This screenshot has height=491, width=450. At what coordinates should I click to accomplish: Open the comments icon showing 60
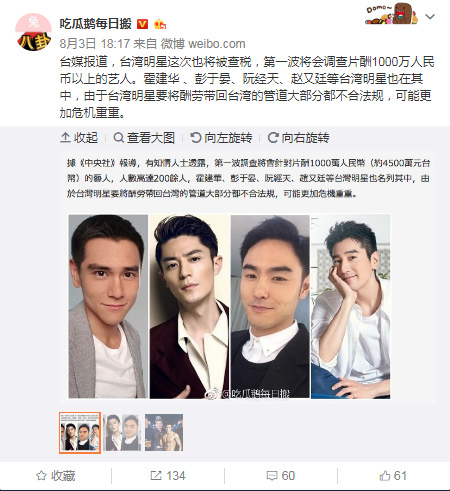point(281,476)
